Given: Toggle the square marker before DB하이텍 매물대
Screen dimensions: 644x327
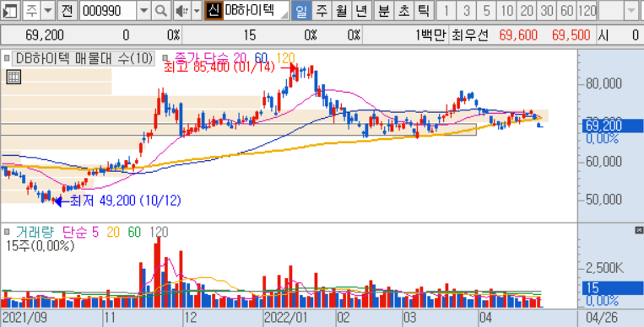Looking at the screenshot, I should [x=6, y=58].
